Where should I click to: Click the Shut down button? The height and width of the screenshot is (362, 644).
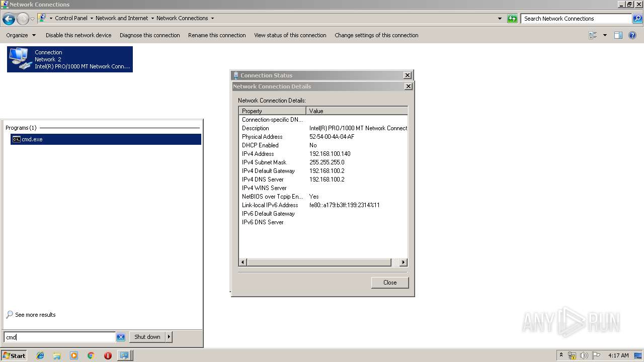click(147, 337)
